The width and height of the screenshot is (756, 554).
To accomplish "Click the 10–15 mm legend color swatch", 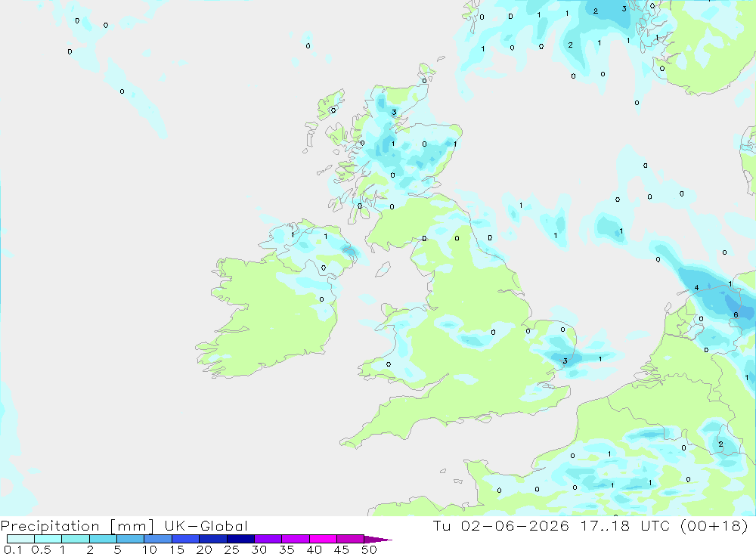I will coord(158,539).
